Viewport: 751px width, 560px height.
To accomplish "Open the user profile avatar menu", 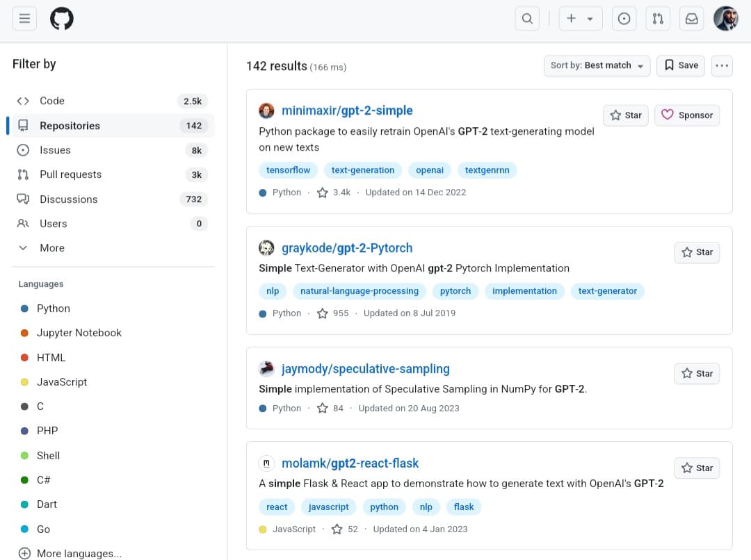I will (x=726, y=19).
